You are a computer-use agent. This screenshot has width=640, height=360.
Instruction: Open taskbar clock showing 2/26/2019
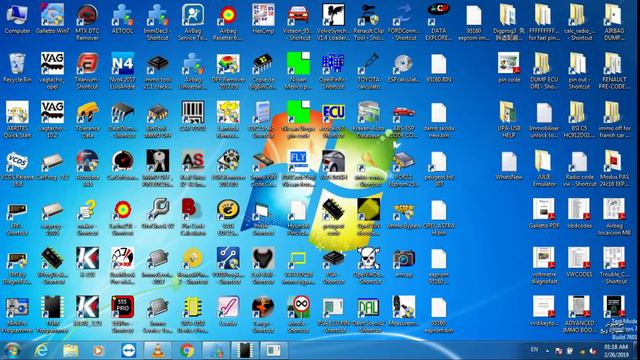pos(616,351)
